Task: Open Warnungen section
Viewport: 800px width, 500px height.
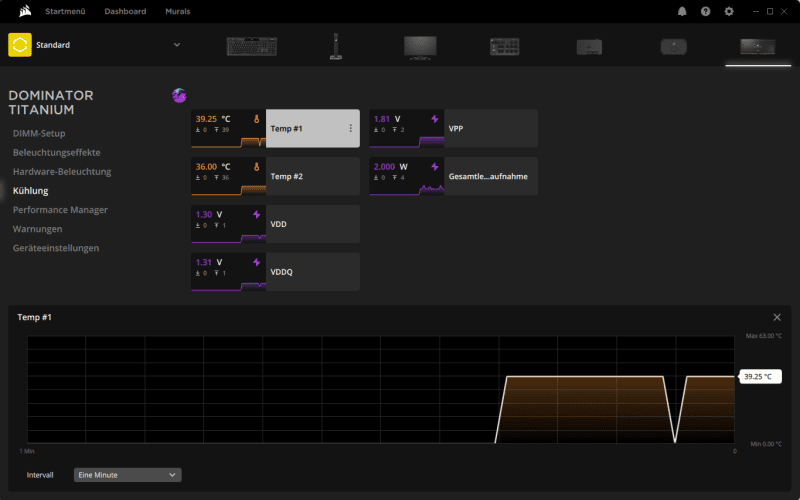Action: pos(38,229)
